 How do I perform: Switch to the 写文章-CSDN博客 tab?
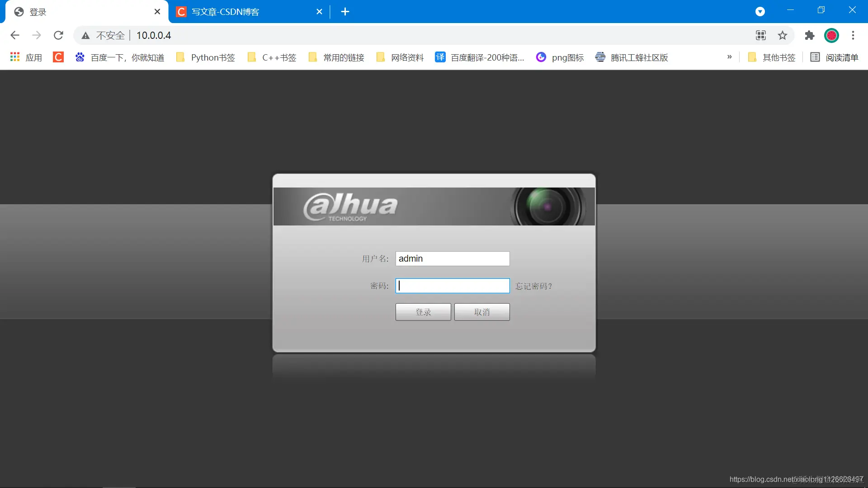[x=244, y=12]
